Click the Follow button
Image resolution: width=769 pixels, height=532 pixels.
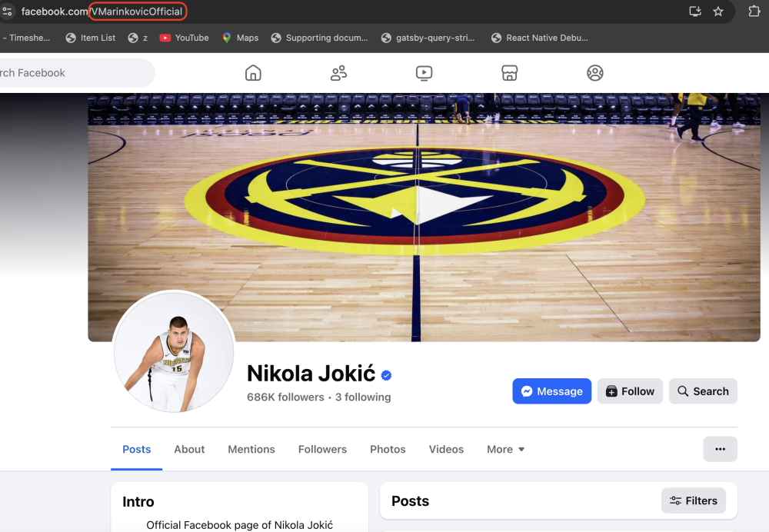pos(631,391)
